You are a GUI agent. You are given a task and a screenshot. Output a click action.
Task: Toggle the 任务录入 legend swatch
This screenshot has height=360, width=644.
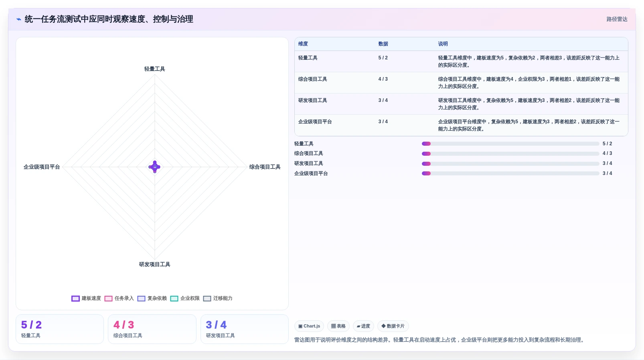click(x=108, y=299)
